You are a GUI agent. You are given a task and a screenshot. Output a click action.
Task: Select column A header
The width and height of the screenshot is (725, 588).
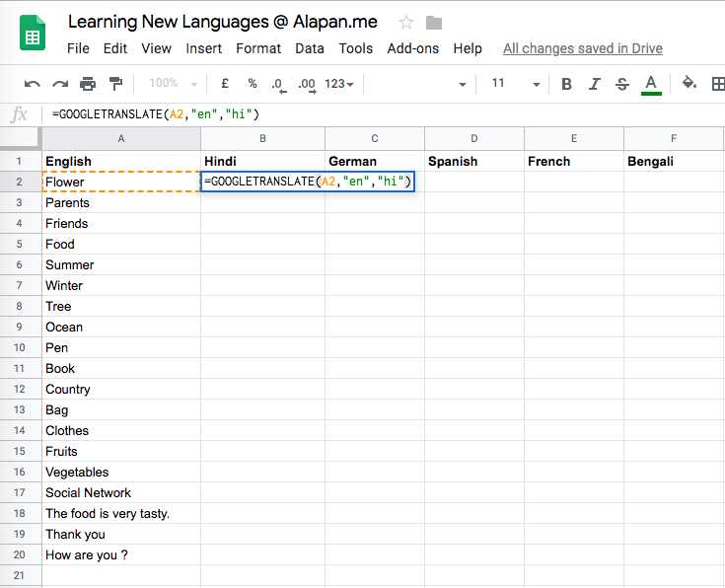pos(121,138)
